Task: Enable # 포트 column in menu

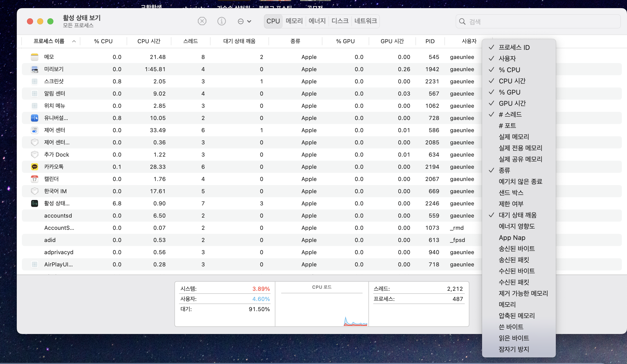Action: (x=519, y=126)
